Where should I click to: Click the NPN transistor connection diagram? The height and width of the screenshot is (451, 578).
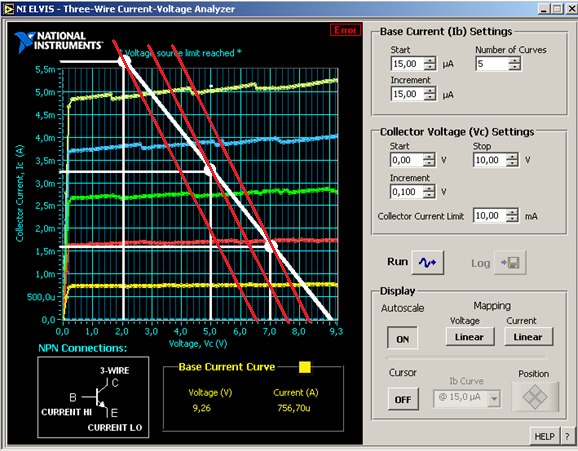click(93, 397)
